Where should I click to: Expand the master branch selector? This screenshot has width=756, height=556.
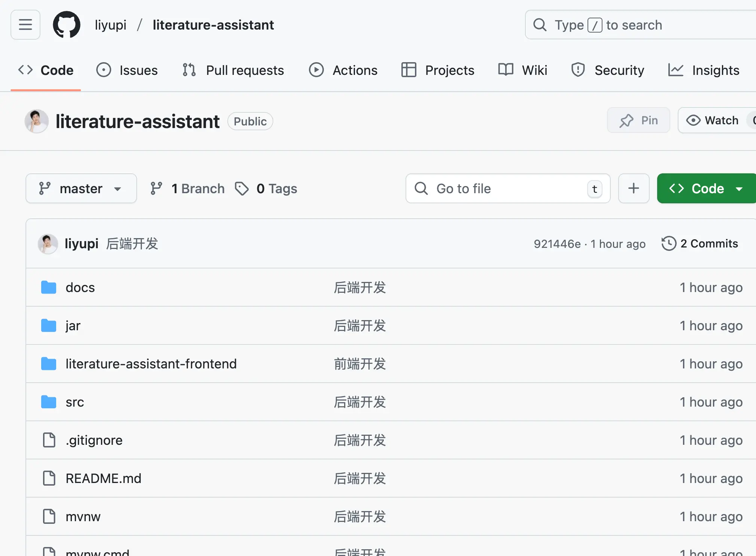(x=81, y=188)
